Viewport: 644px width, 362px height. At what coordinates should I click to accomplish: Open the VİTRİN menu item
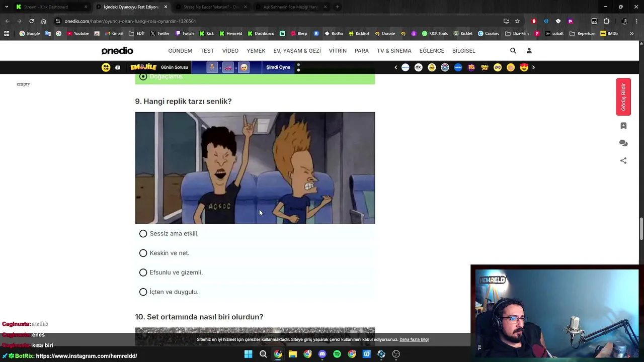tap(338, 51)
